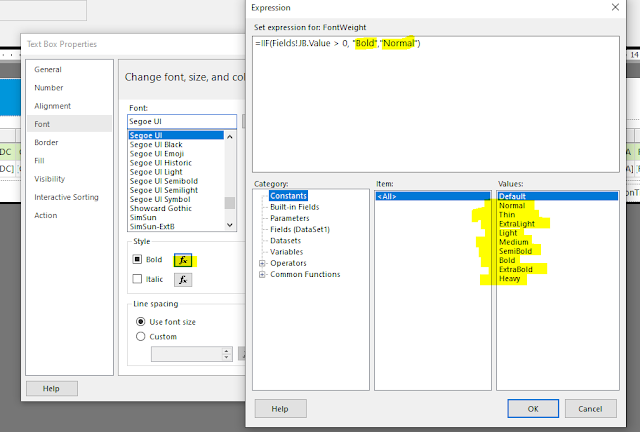Click Help in Text Box Properties
640x432 pixels.
coord(51,389)
